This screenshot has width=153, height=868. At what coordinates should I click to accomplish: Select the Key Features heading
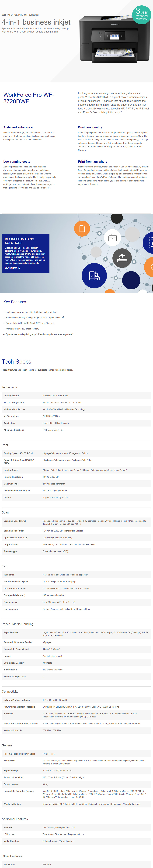click(x=14, y=302)
